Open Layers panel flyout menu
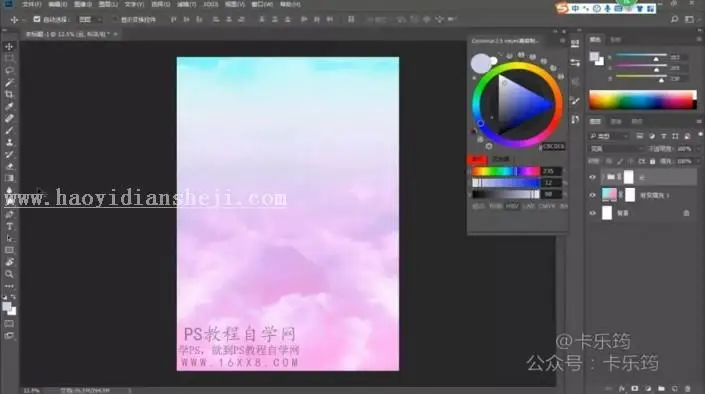This screenshot has height=394, width=705. click(x=699, y=121)
